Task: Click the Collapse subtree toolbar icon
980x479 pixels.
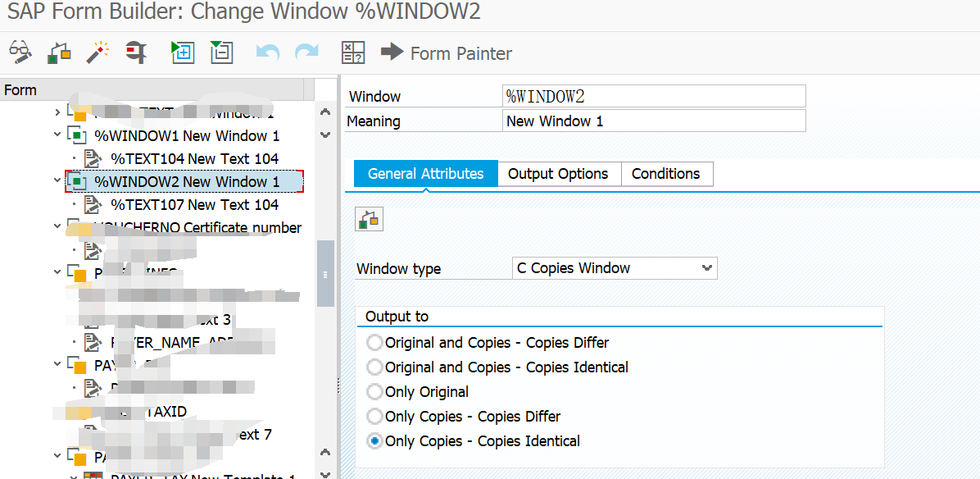Action: [222, 52]
